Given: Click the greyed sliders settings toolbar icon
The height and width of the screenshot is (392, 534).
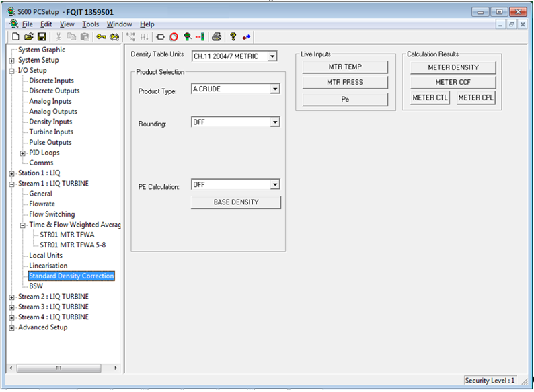Looking at the screenshot, I should pos(145,36).
